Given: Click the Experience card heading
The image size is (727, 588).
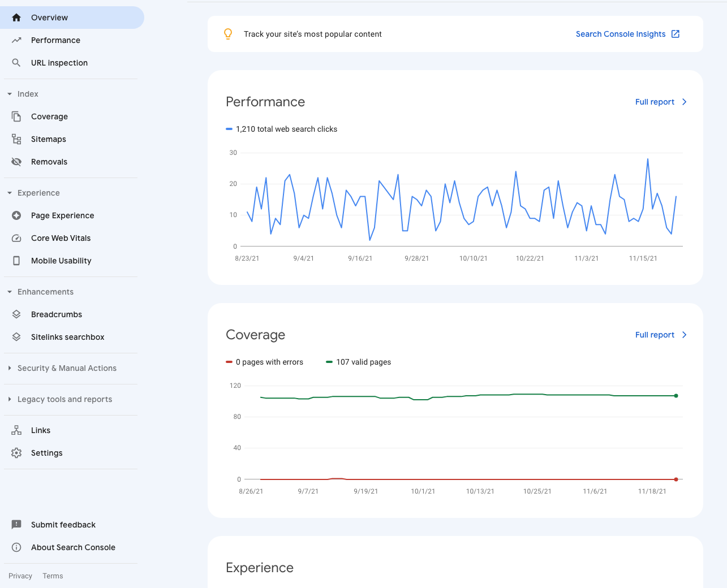Looking at the screenshot, I should [x=260, y=568].
